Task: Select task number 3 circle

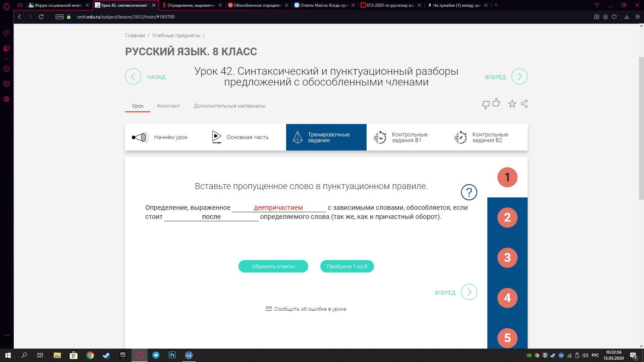Action: (x=507, y=258)
